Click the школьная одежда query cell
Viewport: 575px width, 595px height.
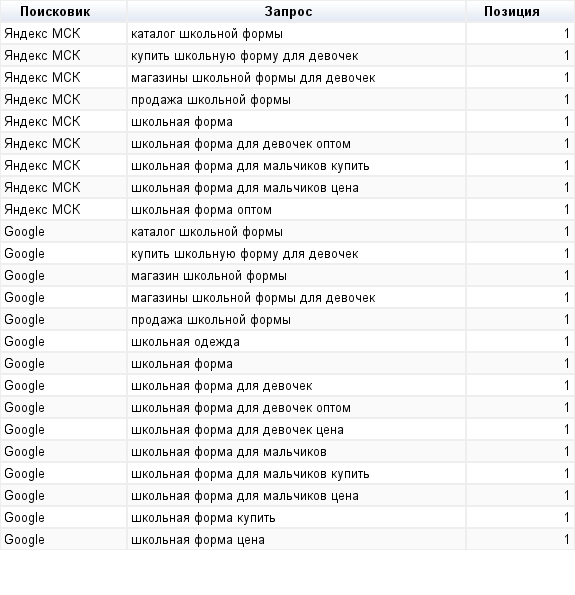(x=185, y=342)
